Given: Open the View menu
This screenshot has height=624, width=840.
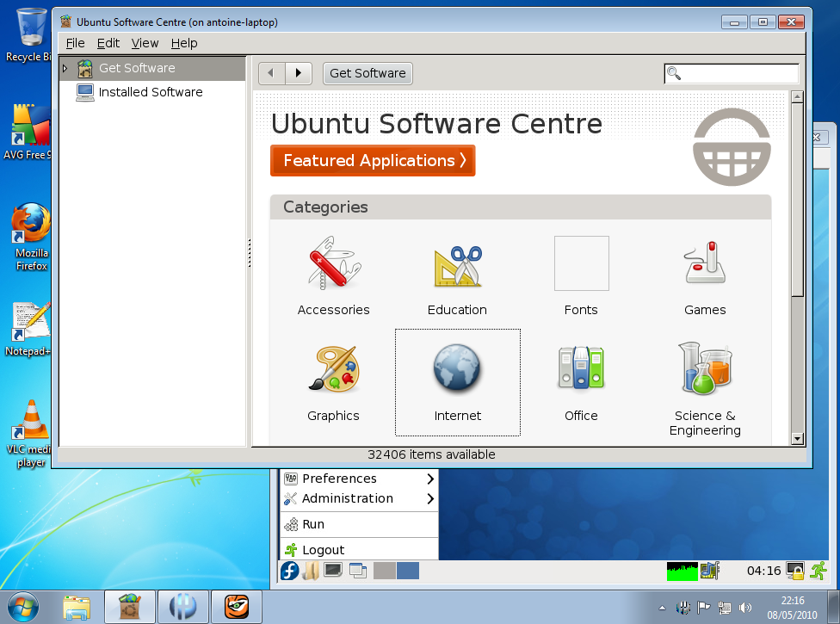Looking at the screenshot, I should (145, 43).
